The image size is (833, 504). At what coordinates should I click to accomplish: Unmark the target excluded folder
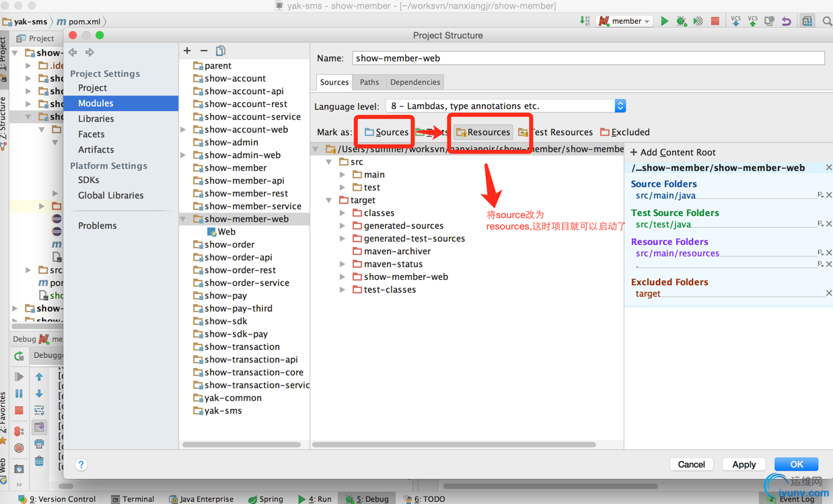click(x=829, y=293)
